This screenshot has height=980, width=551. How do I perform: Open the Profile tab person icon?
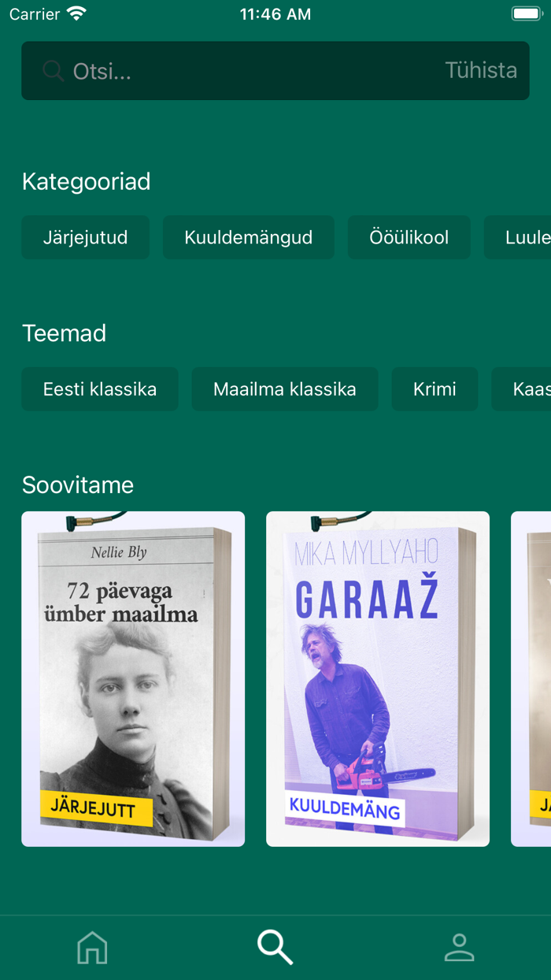point(459,947)
